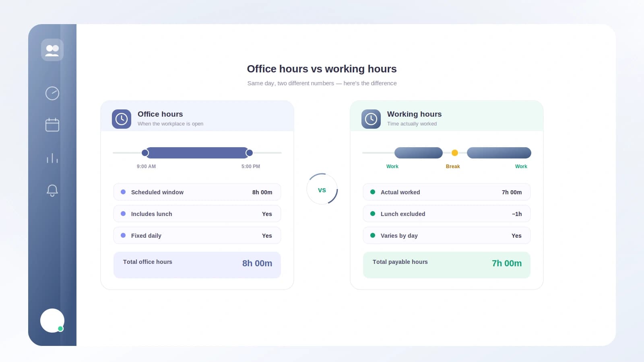This screenshot has height=362, width=644.
Task: Select the Scheduled window row
Action: tap(197, 192)
